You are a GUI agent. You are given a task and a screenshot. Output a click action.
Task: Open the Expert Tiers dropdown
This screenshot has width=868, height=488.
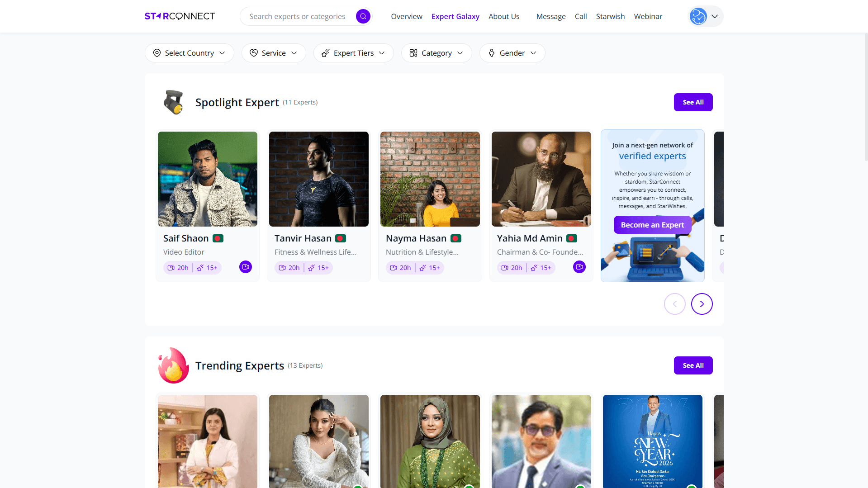point(354,53)
